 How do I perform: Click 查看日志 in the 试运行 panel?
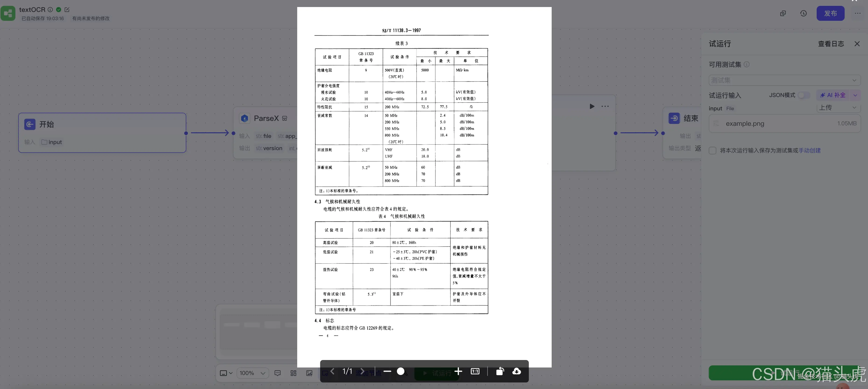tap(831, 44)
